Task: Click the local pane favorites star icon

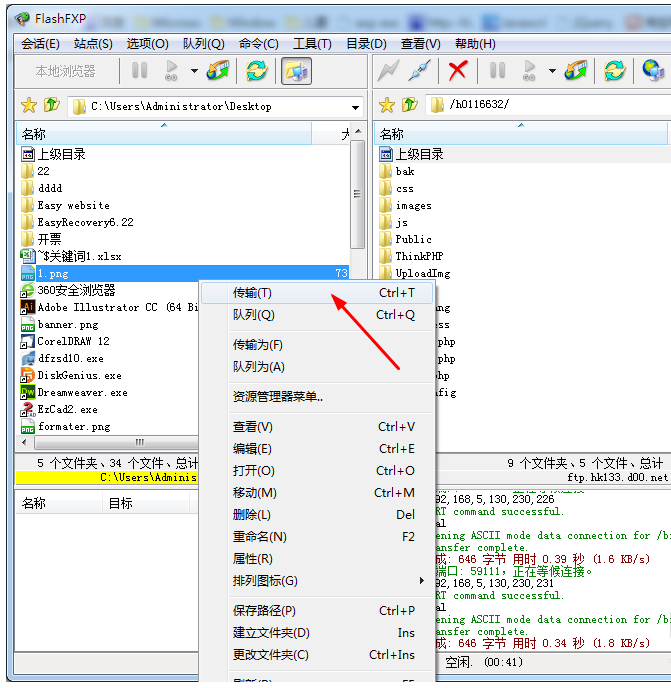Action: tap(28, 105)
